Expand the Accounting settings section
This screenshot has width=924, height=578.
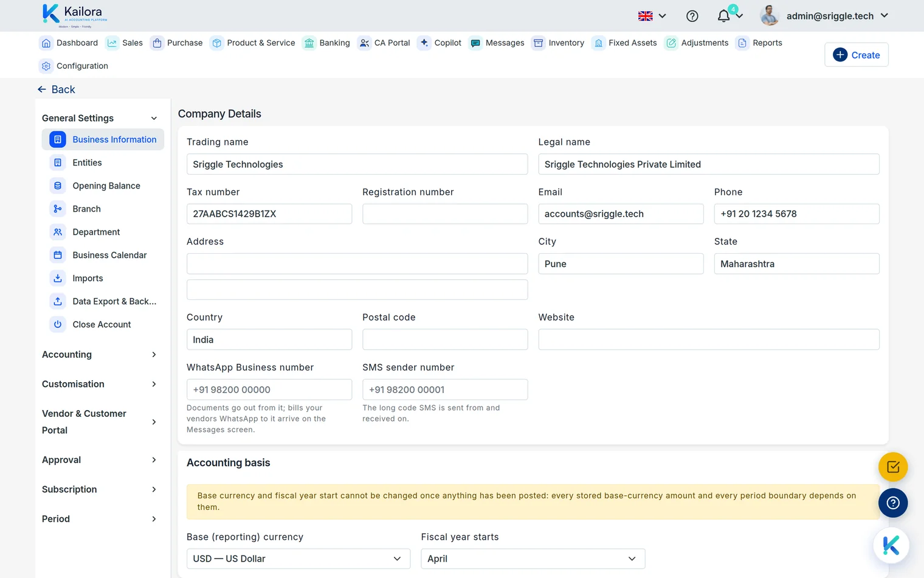[100, 355]
